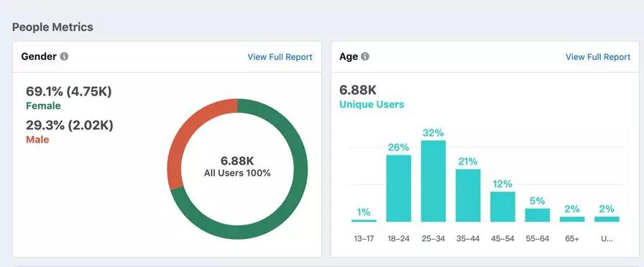Open Age View Full Report link
Image resolution: width=644 pixels, height=267 pixels.
tap(598, 57)
